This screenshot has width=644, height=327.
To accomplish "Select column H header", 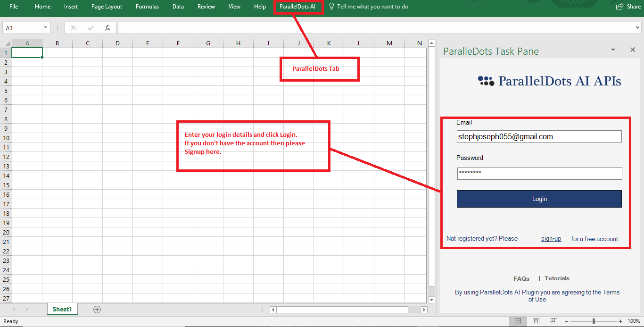I will point(238,43).
